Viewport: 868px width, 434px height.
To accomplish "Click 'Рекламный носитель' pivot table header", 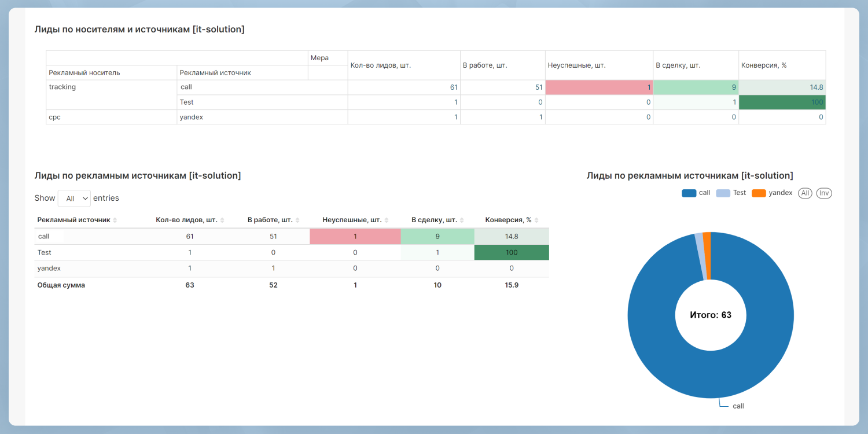I will click(84, 73).
